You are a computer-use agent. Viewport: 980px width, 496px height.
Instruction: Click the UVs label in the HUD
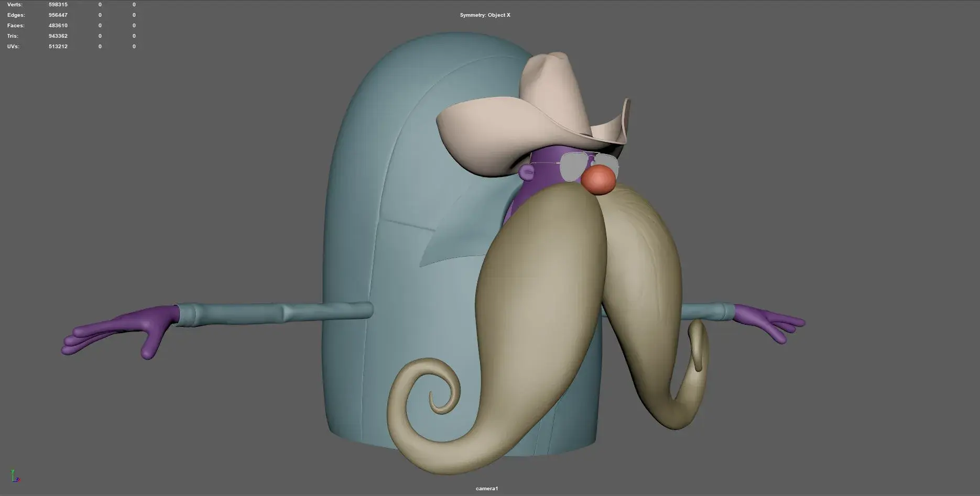click(x=13, y=47)
